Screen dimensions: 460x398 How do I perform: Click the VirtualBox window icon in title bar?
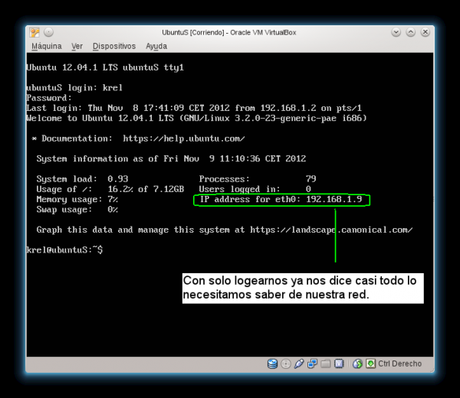[x=35, y=32]
